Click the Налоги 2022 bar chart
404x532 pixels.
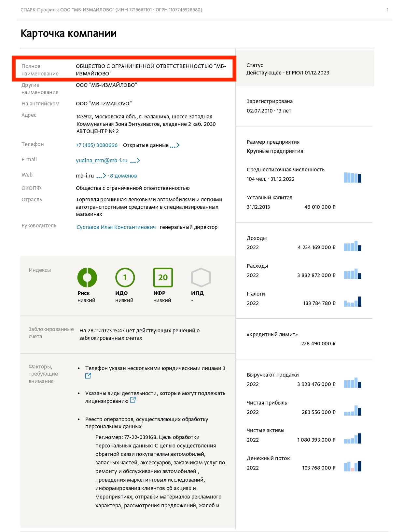pyautogui.click(x=353, y=301)
